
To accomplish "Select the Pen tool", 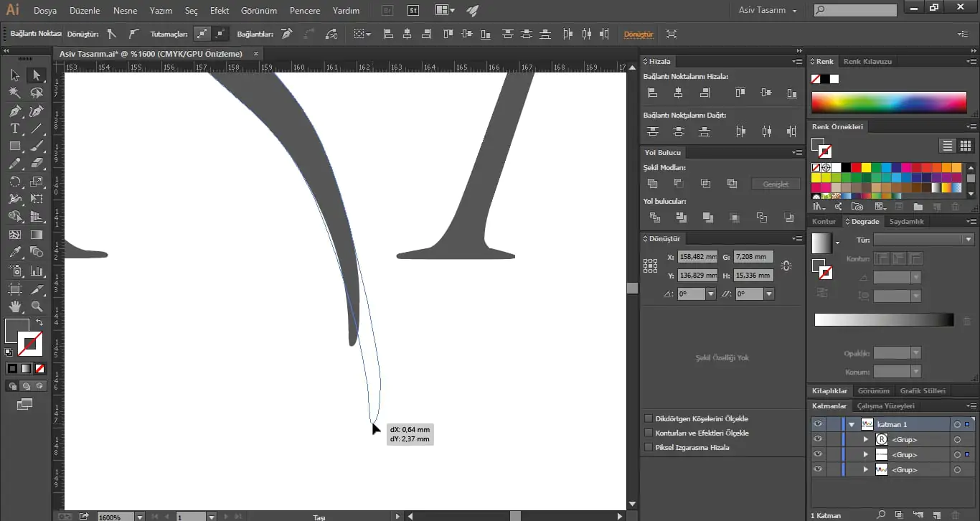I will click(14, 111).
